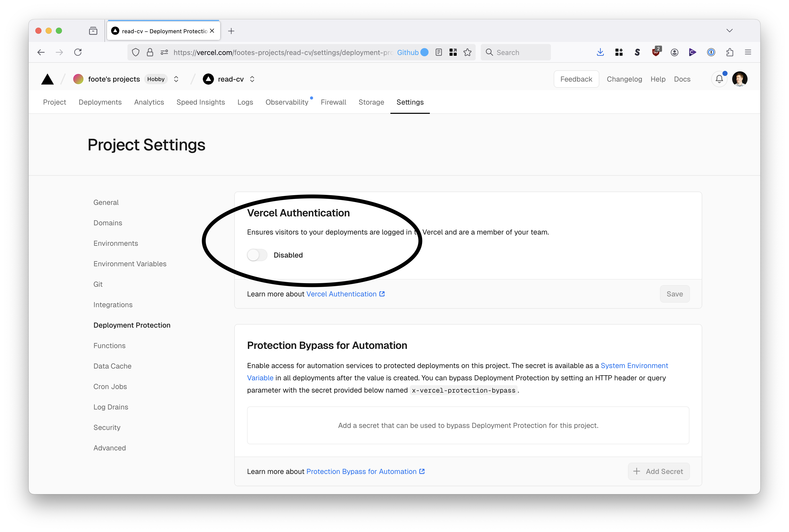The image size is (789, 532).
Task: Select the Firewall tab
Action: pos(333,102)
